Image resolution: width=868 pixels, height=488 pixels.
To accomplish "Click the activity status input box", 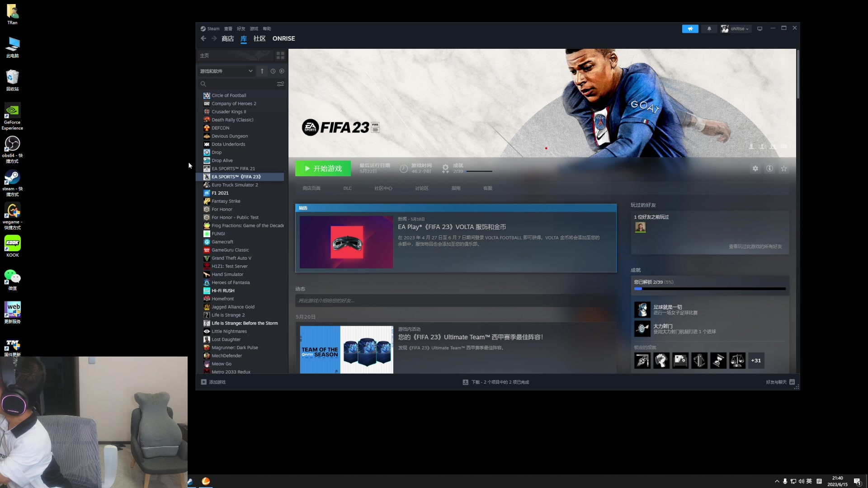I will tap(456, 300).
